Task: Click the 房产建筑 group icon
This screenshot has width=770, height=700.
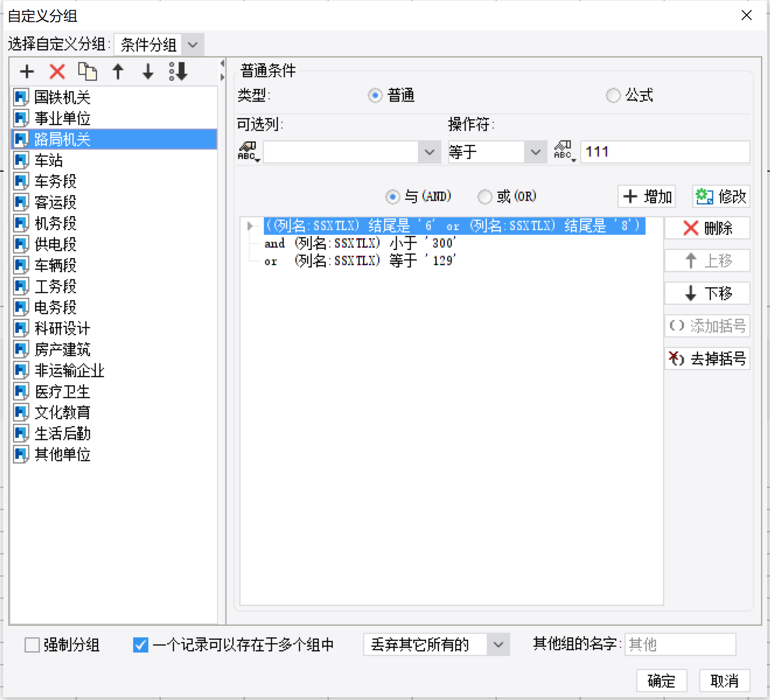Action: [x=21, y=349]
